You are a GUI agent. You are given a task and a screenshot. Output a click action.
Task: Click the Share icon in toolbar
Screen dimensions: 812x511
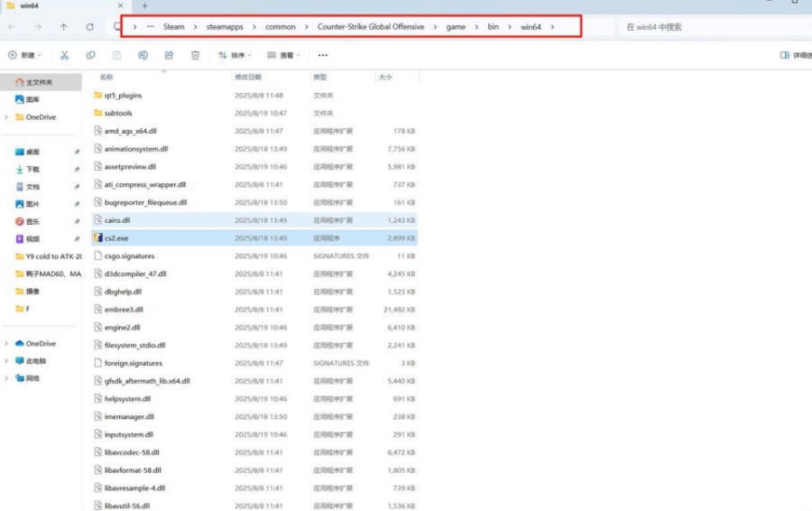[169, 55]
